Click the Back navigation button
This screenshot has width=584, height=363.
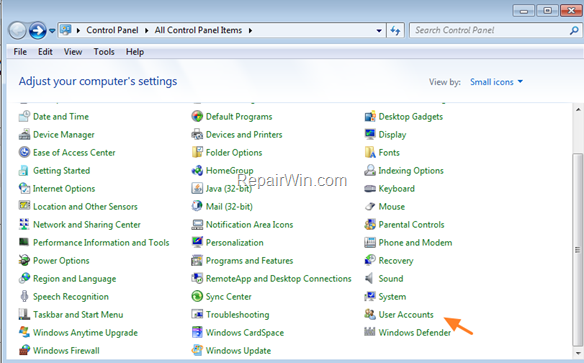tap(17, 31)
